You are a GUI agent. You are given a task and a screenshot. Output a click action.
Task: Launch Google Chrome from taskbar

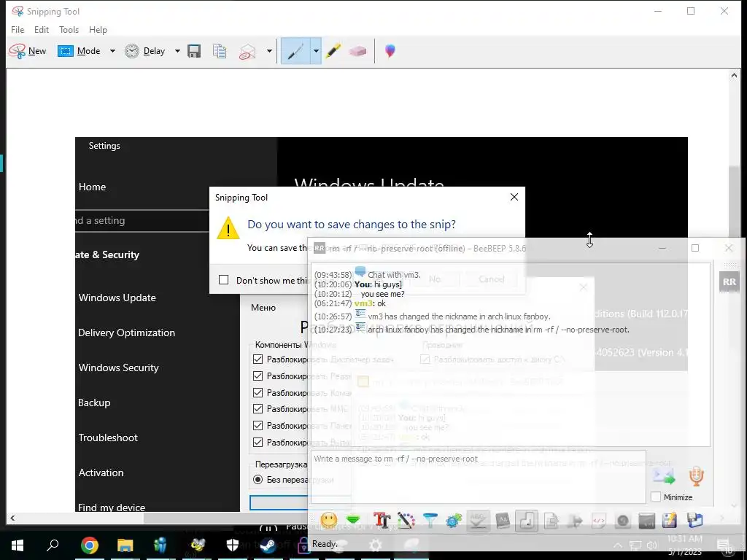(x=89, y=545)
